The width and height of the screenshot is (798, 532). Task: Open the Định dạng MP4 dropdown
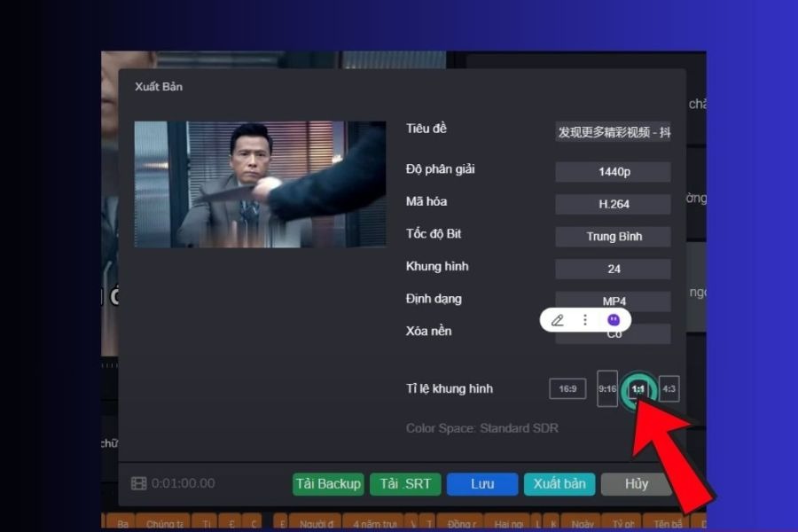coord(613,299)
